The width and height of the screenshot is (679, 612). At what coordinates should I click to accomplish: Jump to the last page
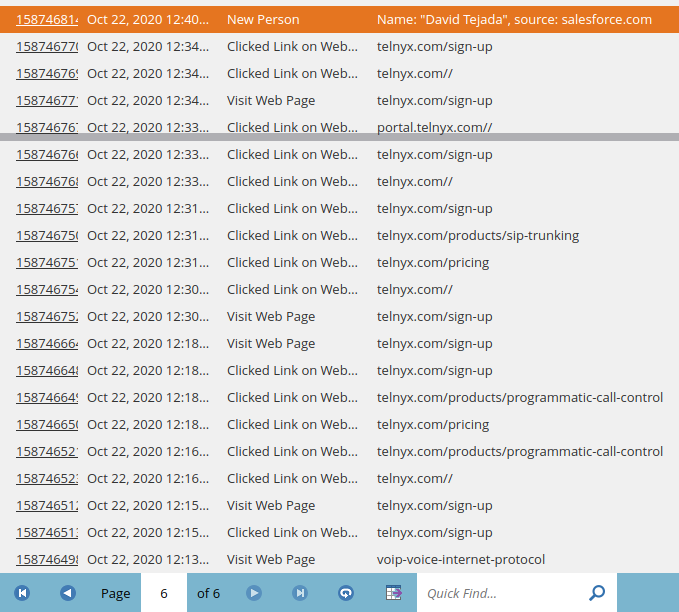(300, 593)
